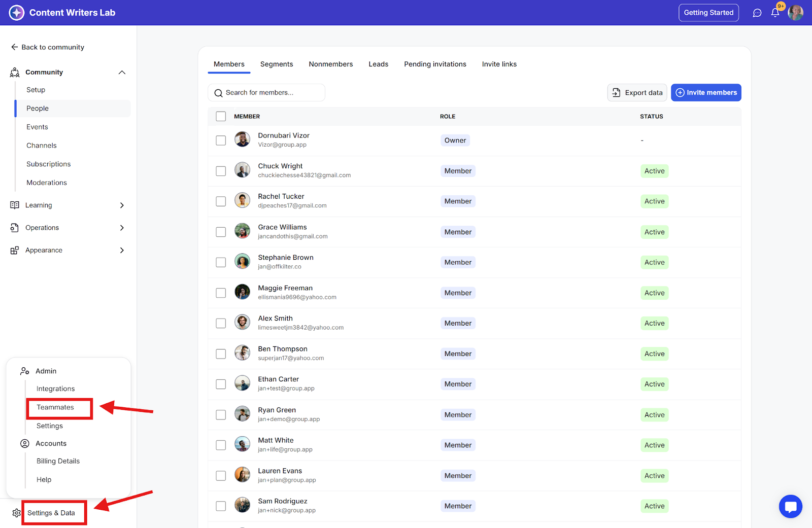Check the box for Dornubari Vizor
This screenshot has height=528, width=812.
[x=221, y=140]
